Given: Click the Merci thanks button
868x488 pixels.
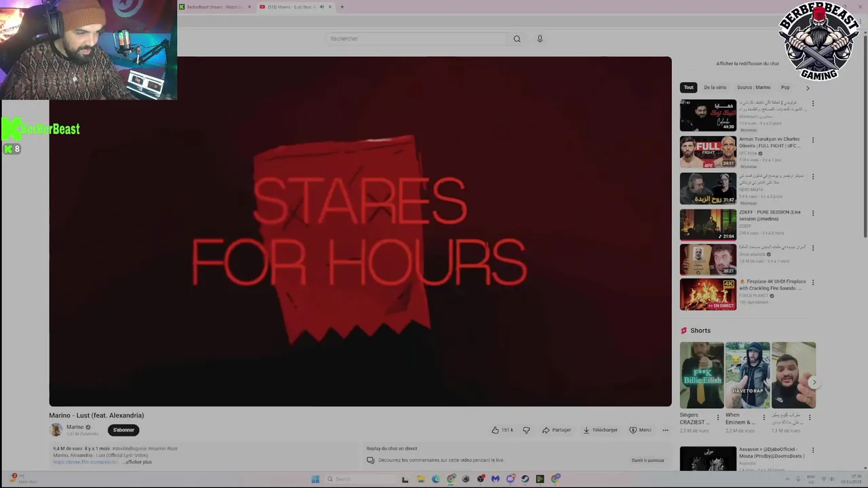Looking at the screenshot, I should click(640, 430).
